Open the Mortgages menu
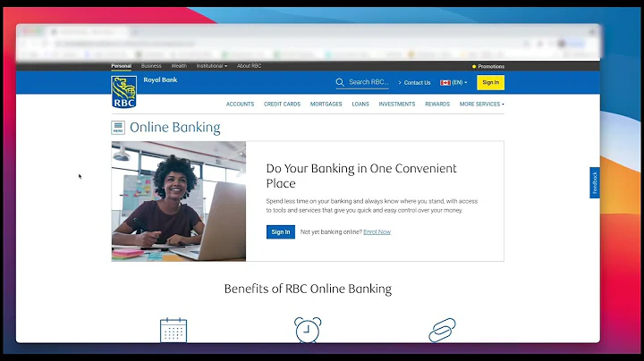Screen dimensions: 644x361 tap(326, 105)
